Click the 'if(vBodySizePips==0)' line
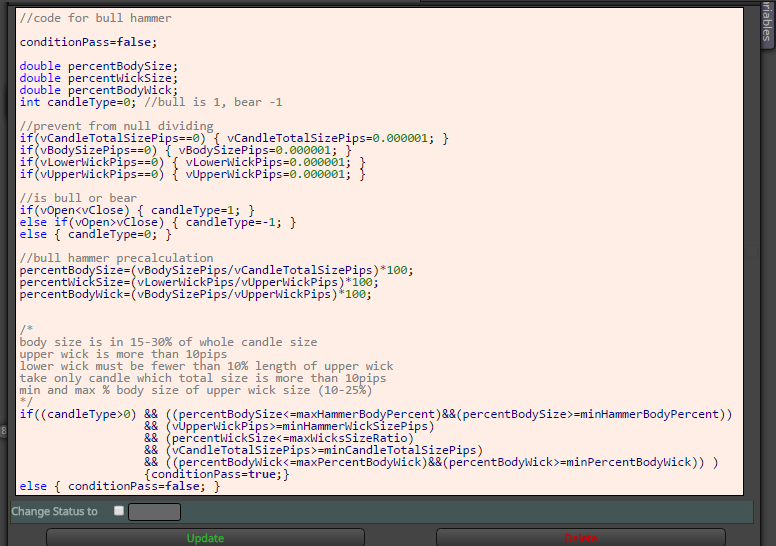Screen dimensions: 776x546 point(186,150)
